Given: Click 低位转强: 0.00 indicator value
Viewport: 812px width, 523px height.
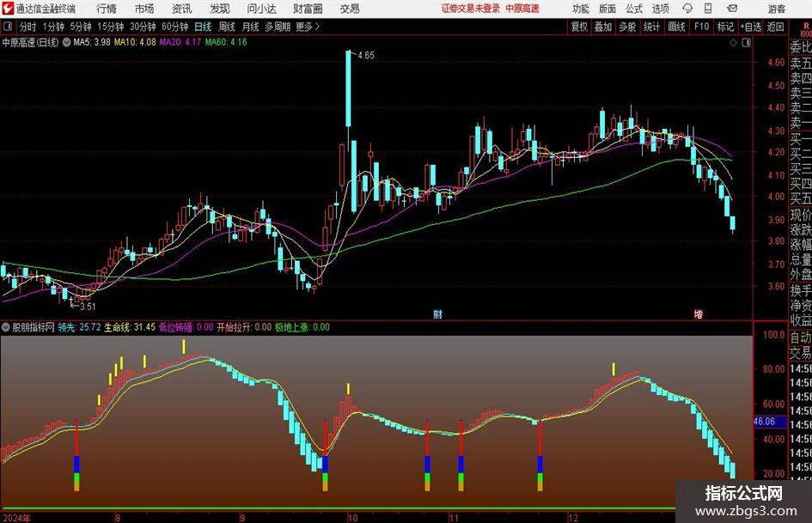Looking at the screenshot, I should click(x=186, y=327).
